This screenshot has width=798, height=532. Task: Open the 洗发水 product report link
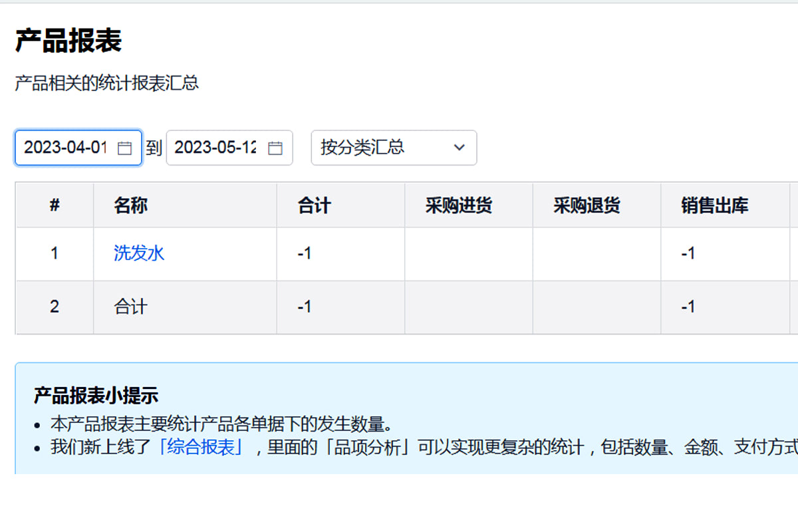[138, 253]
